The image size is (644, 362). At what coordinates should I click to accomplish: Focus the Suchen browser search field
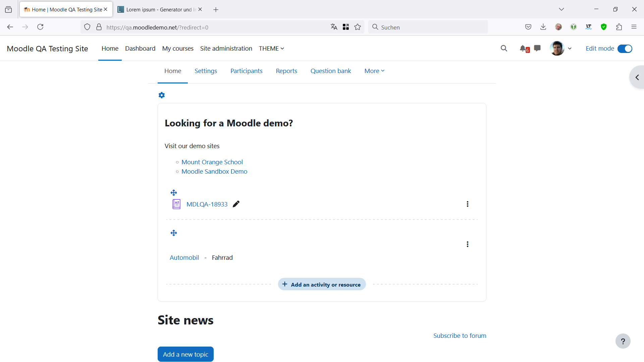click(428, 27)
